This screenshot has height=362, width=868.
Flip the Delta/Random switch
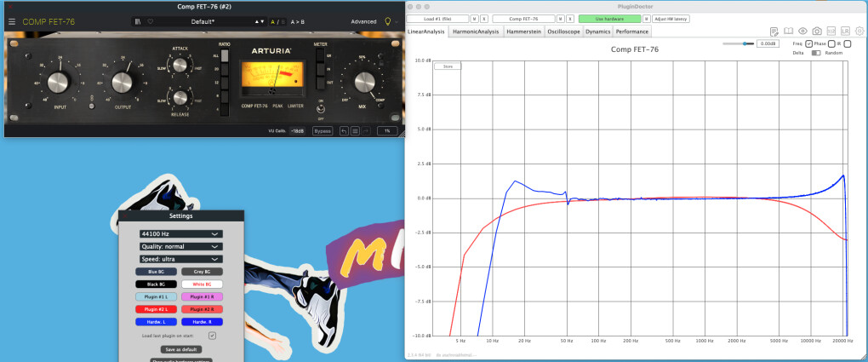click(816, 53)
